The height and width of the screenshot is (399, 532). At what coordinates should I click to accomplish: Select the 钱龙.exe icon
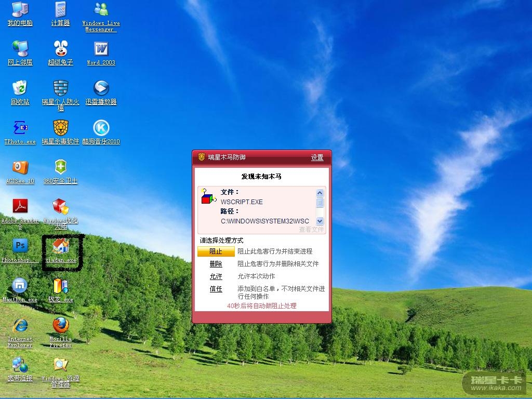[x=60, y=290]
